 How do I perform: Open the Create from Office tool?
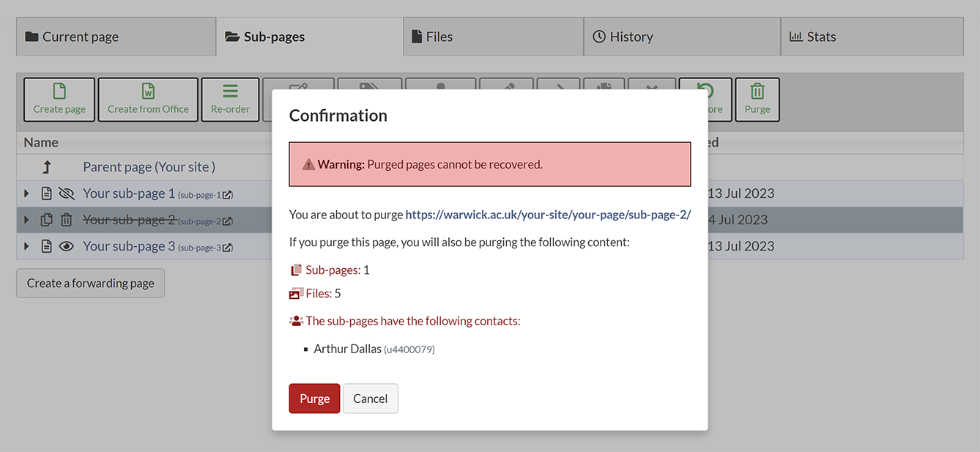point(148,100)
